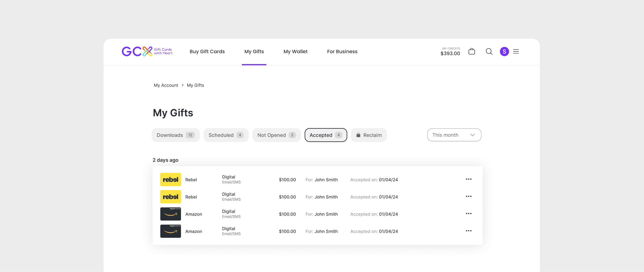View the My Credits $393.00 balance

[450, 51]
